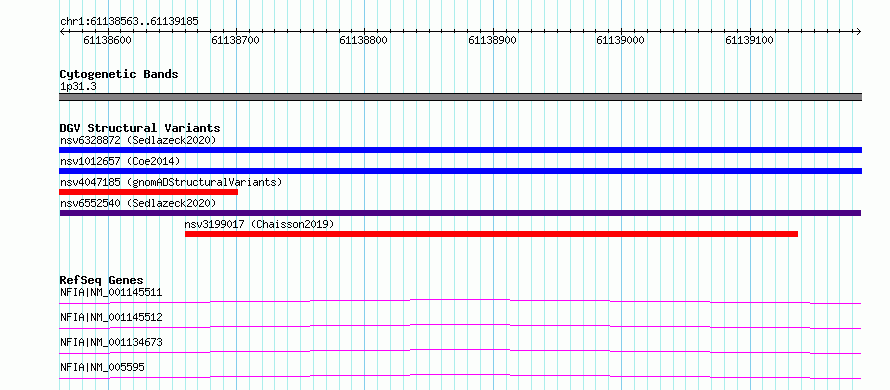Viewport: 890px width, 390px height.
Task: Click the dark purple bar for nsv6552540
Action: click(460, 213)
